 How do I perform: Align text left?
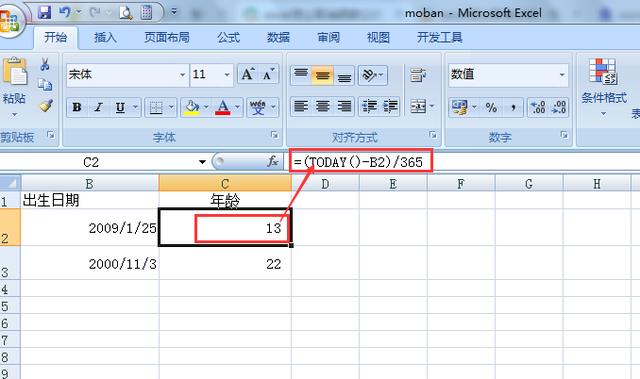(301, 106)
